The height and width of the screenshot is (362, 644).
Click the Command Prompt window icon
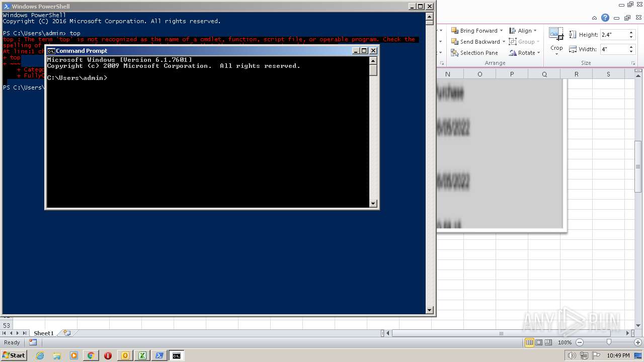50,51
